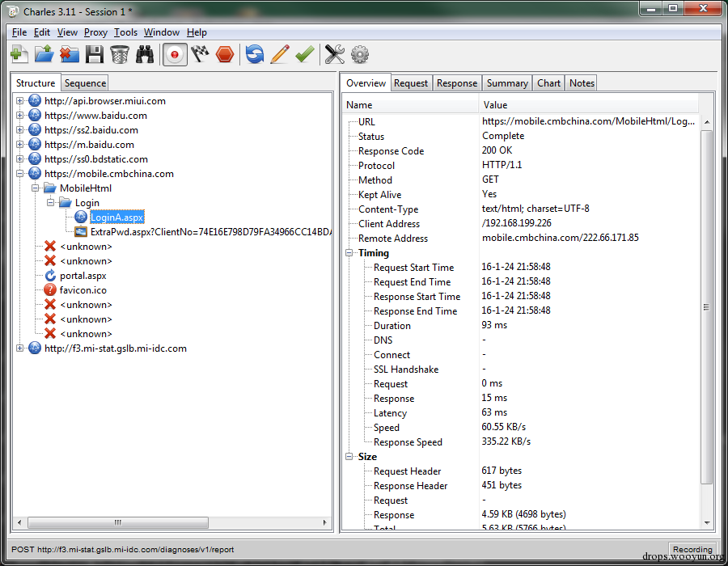The width and height of the screenshot is (728, 566).
Task: Click the Recording button in status bar
Action: coord(692,549)
